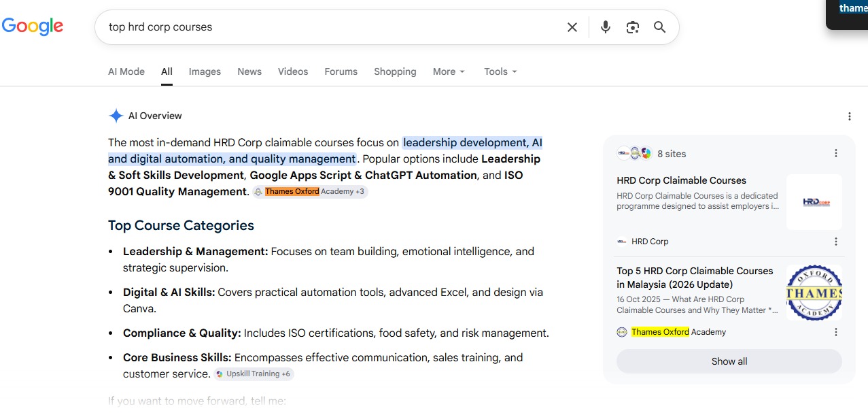Open HRD Corp Claimable Courses result title
Screen dimensions: 868x413
coord(681,180)
